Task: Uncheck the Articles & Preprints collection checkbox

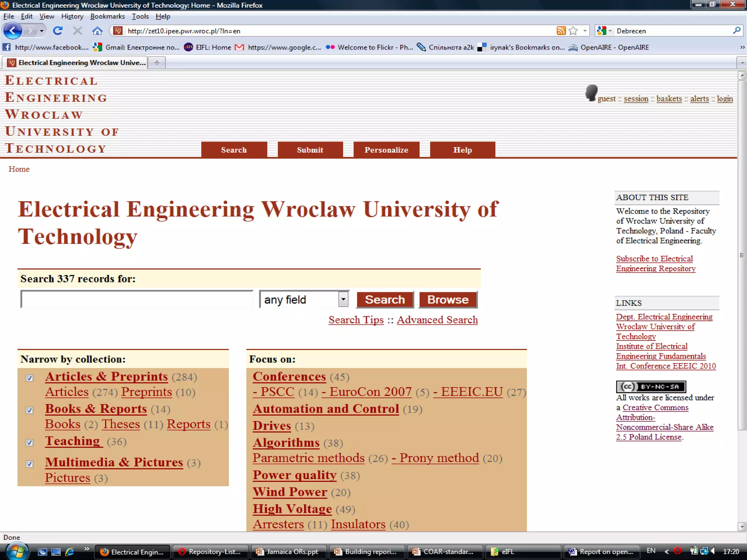Action: click(30, 378)
